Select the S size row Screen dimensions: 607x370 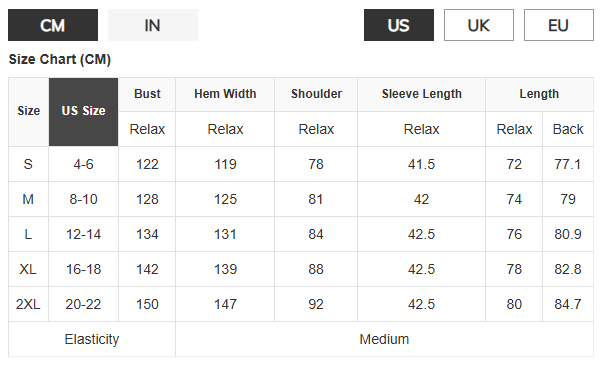pos(301,164)
